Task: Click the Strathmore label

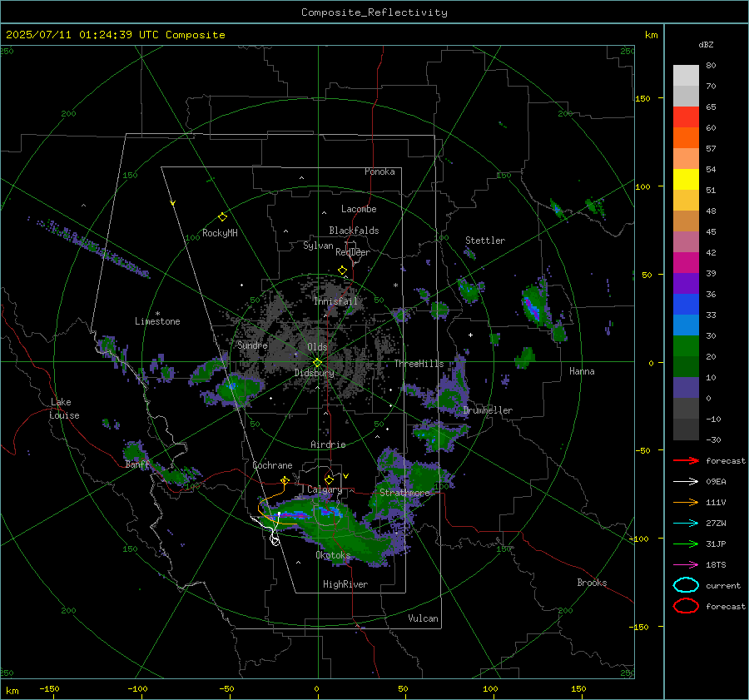Action: click(x=404, y=493)
